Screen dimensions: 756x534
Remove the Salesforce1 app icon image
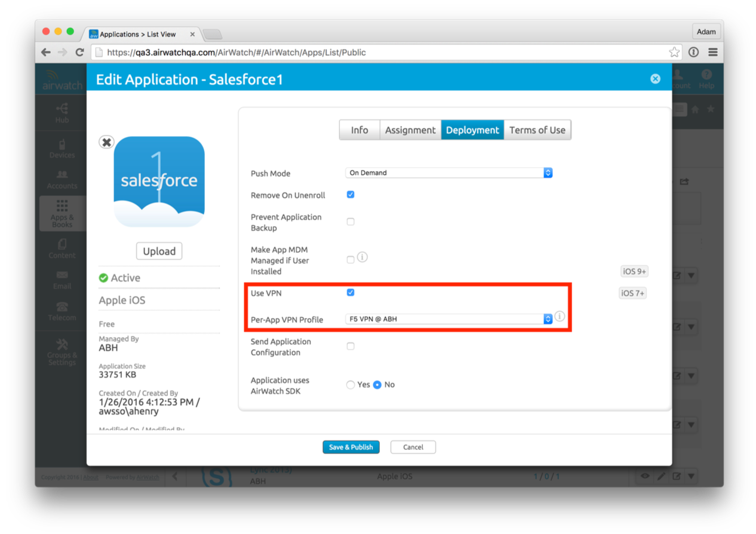106,142
